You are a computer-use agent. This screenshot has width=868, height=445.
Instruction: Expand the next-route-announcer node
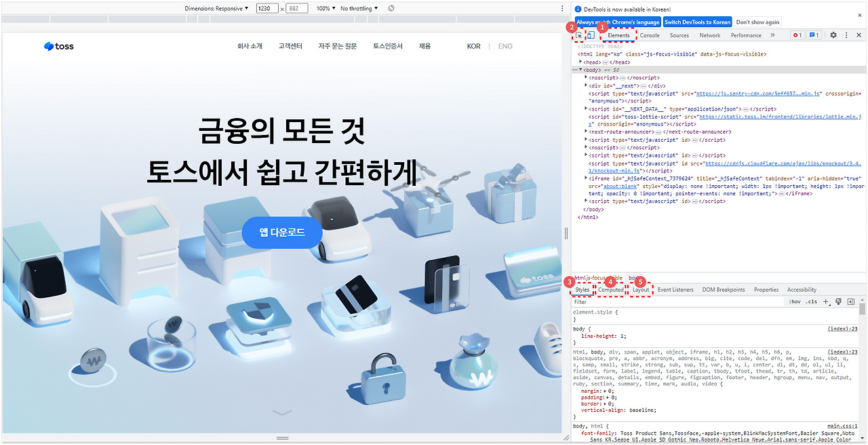(x=586, y=132)
